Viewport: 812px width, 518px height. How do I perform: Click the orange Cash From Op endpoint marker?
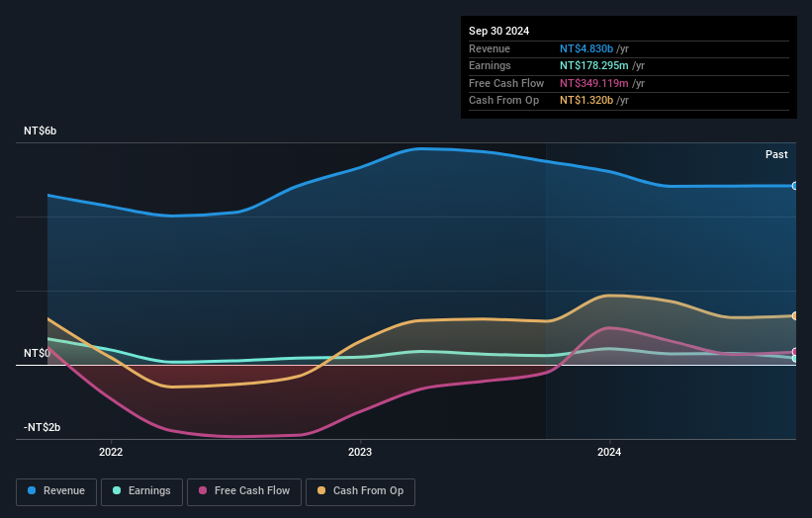[795, 315]
